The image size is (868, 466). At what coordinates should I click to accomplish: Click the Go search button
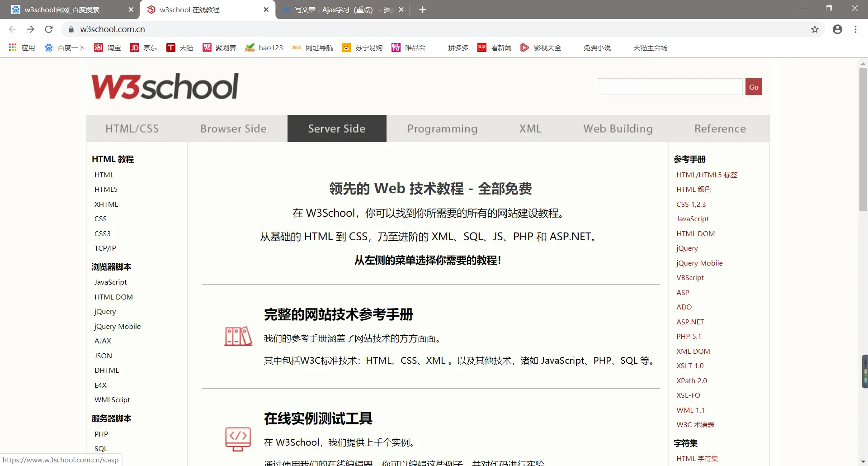754,87
